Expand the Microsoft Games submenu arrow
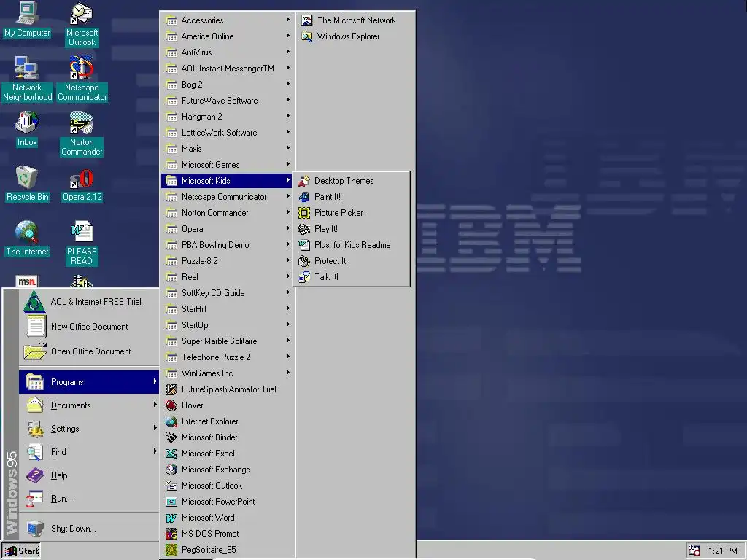This screenshot has width=747, height=560. (x=287, y=164)
